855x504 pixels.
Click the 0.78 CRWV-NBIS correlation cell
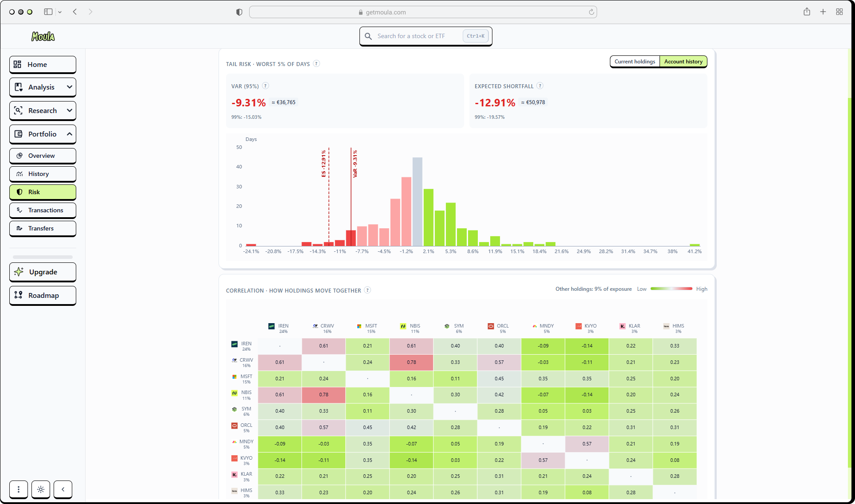(x=411, y=362)
